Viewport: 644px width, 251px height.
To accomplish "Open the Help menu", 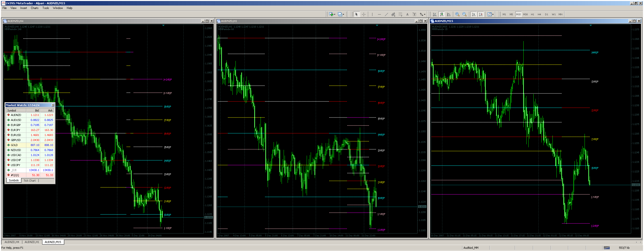I will point(69,8).
